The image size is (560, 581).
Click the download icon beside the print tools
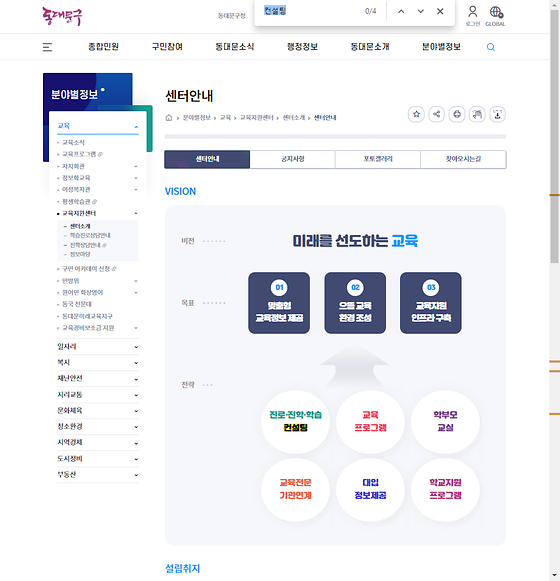[497, 114]
